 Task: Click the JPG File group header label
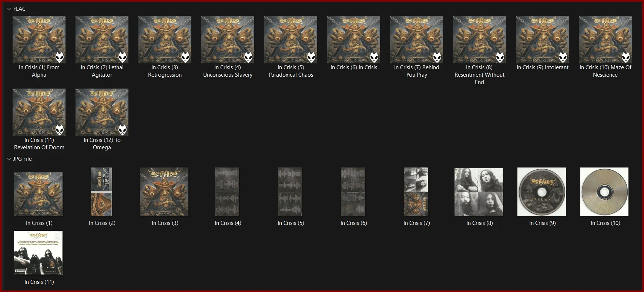click(23, 159)
